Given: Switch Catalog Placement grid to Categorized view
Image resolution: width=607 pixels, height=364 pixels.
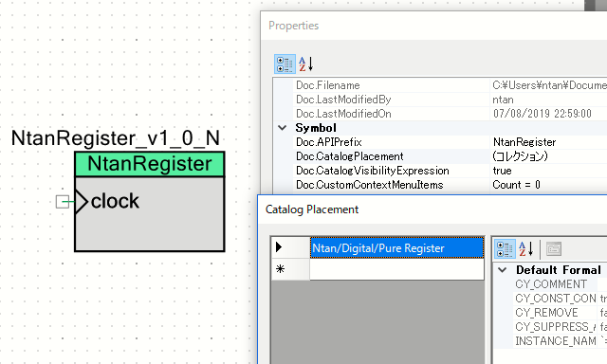Looking at the screenshot, I should tap(505, 248).
